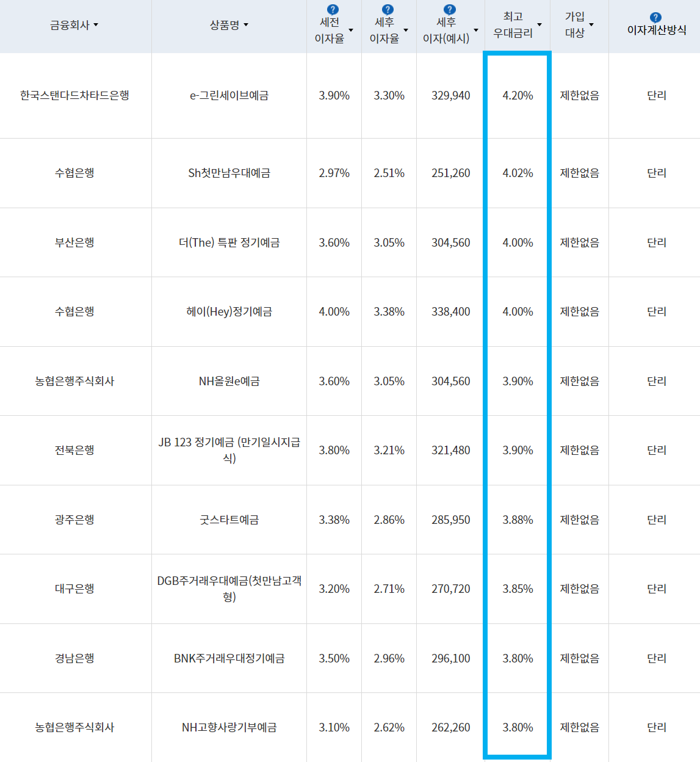Click 2.51% after-tax rate value
Screen dimensions: 700x762
(x=389, y=173)
